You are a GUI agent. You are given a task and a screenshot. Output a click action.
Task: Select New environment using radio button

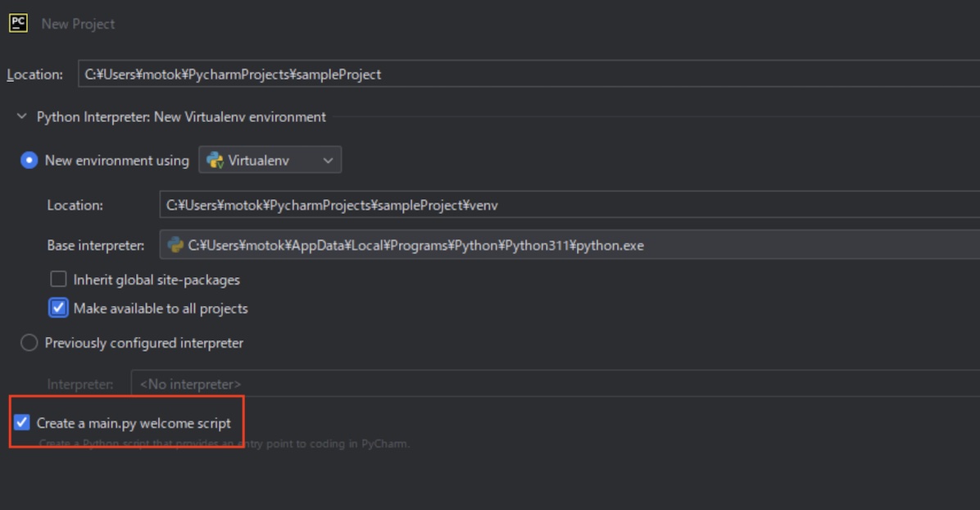(29, 160)
